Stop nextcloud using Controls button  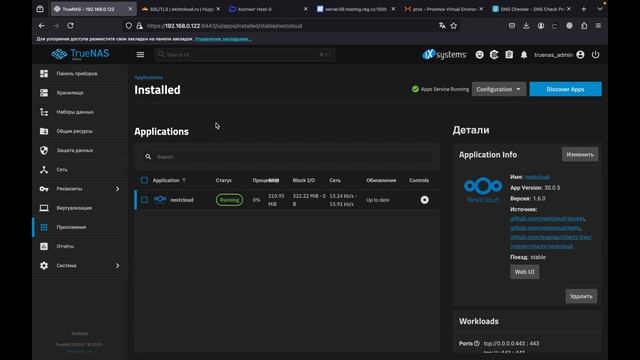coord(424,200)
